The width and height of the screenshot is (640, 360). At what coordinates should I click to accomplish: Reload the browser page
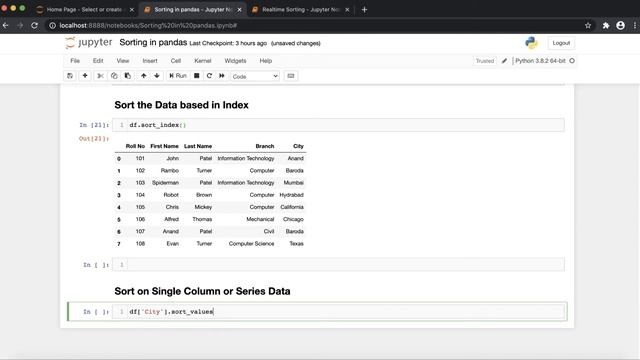[x=35, y=25]
